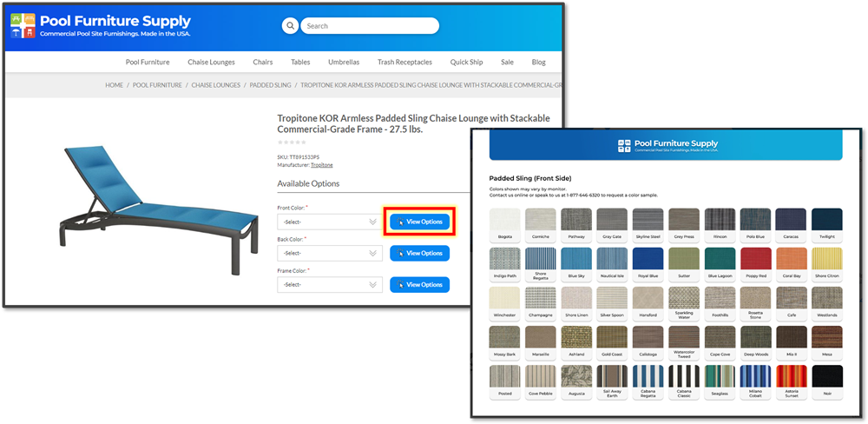The height and width of the screenshot is (424, 868).
Task: Select the Caracas color swatch
Action: pos(791,225)
